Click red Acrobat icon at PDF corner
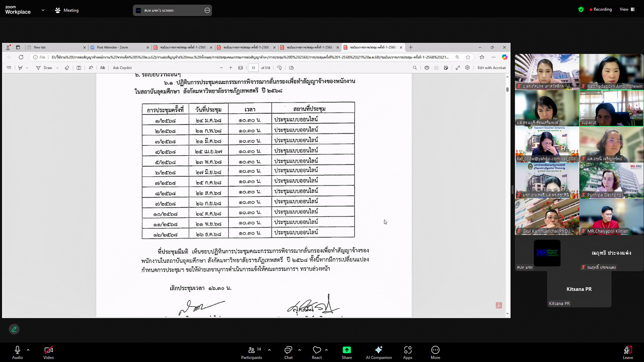This screenshot has width=644, height=362. (x=499, y=305)
